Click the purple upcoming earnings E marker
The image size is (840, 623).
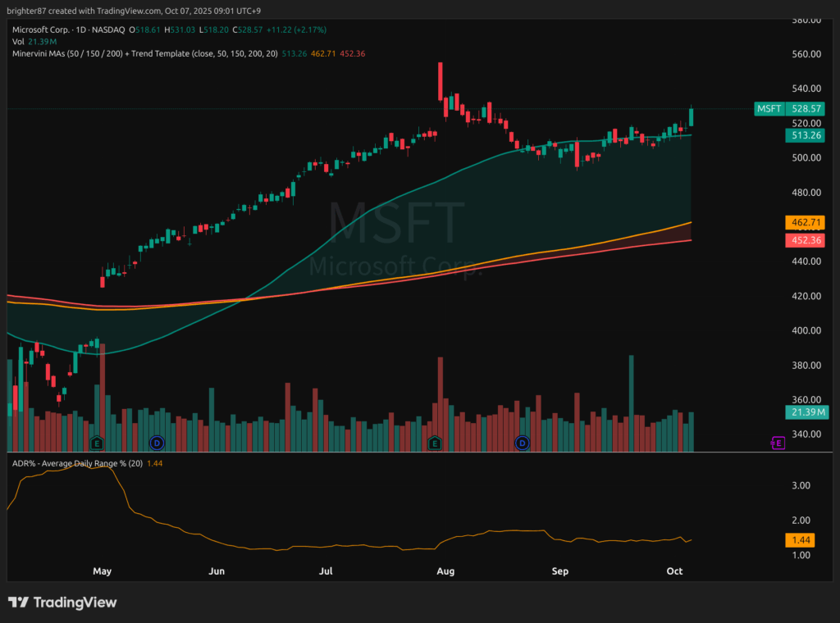778,443
